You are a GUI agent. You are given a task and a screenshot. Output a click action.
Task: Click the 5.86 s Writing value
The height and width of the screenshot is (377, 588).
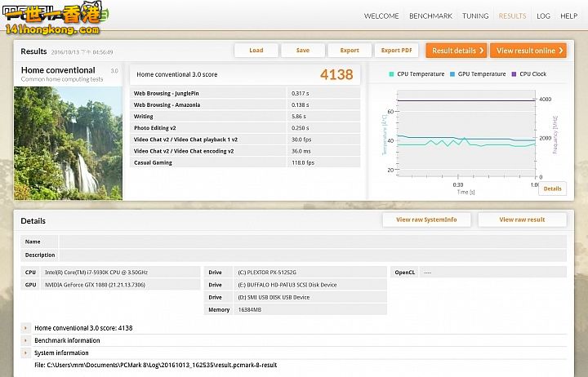click(299, 117)
